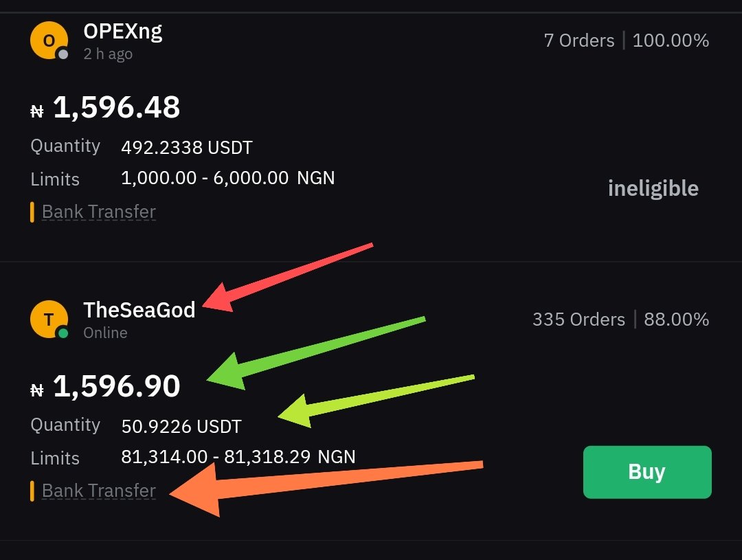This screenshot has width=742, height=560.
Task: Select the 50.9226 USDT quantity
Action: coord(181,427)
